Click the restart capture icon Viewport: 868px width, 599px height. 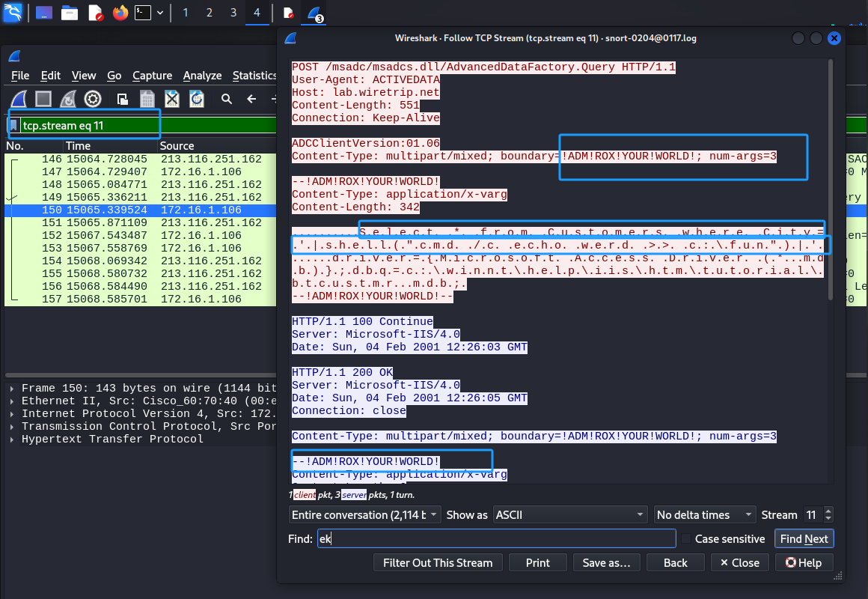[x=68, y=99]
